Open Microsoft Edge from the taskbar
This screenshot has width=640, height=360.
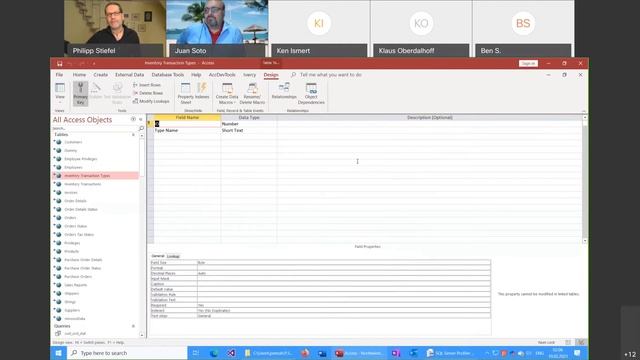[x=213, y=353]
